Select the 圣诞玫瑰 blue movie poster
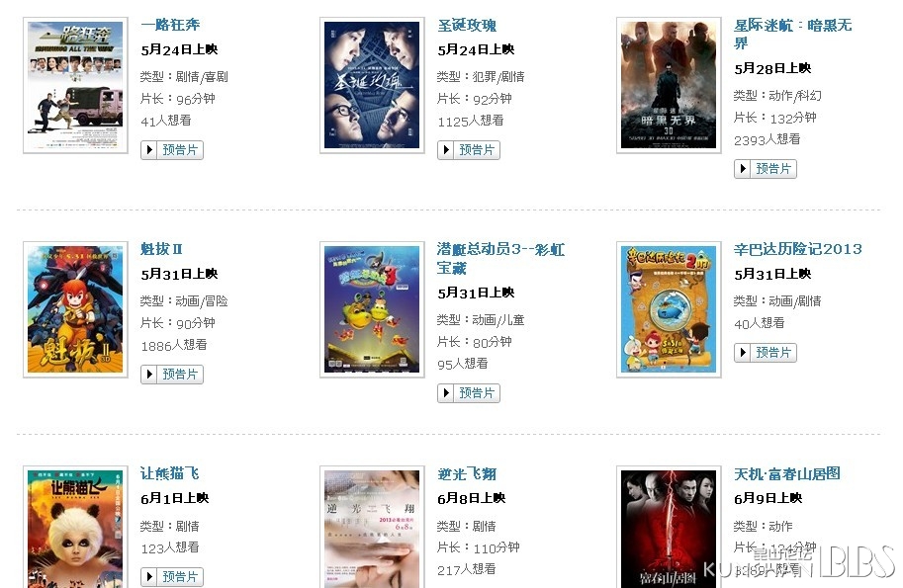The width and height of the screenshot is (903, 588). (x=372, y=85)
